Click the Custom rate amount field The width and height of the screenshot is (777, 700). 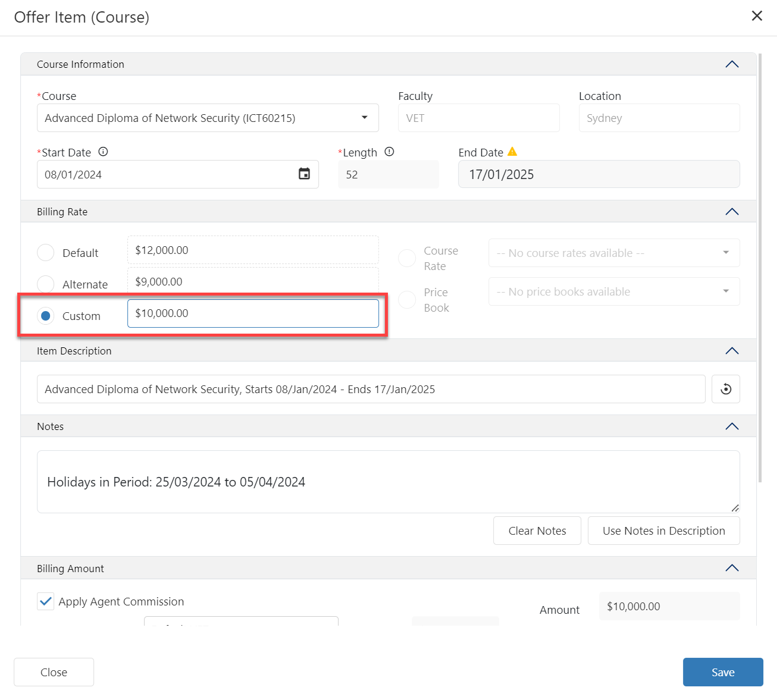(x=253, y=313)
